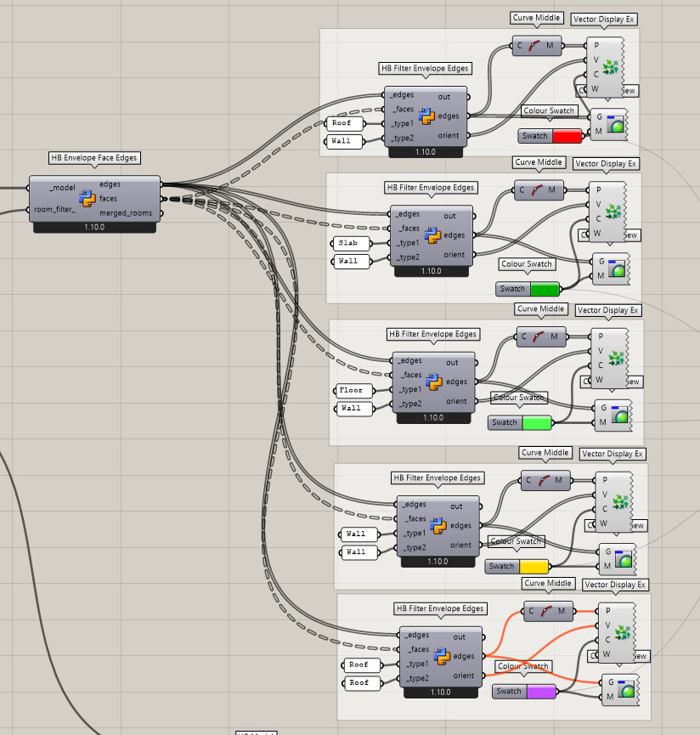This screenshot has width=700, height=735.
Task: Pick the yellow colour swatch
Action: 533,566
